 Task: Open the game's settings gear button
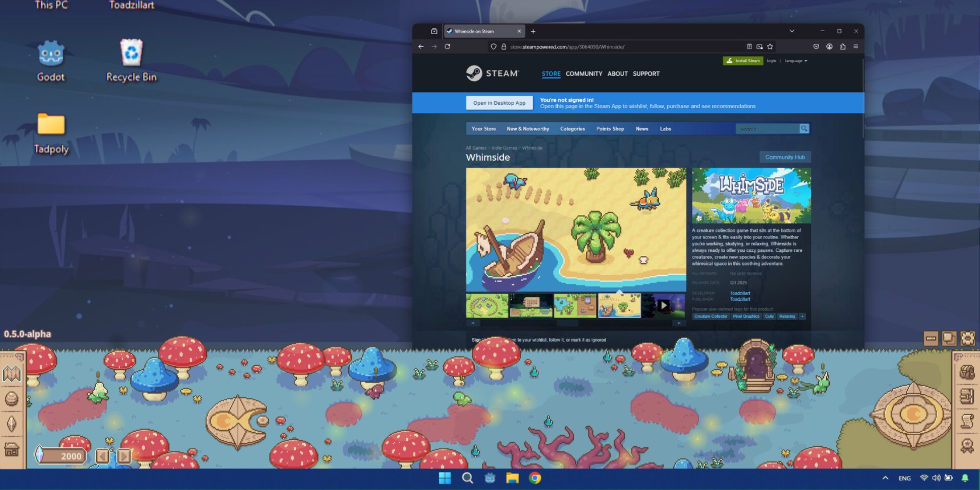tap(968, 339)
